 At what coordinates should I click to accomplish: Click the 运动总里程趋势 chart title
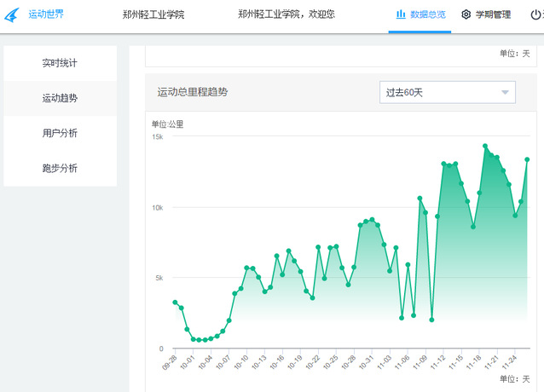click(193, 92)
